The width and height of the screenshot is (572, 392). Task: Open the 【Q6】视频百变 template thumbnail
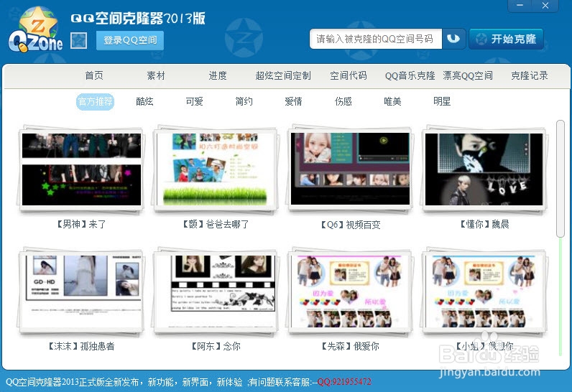pos(350,169)
